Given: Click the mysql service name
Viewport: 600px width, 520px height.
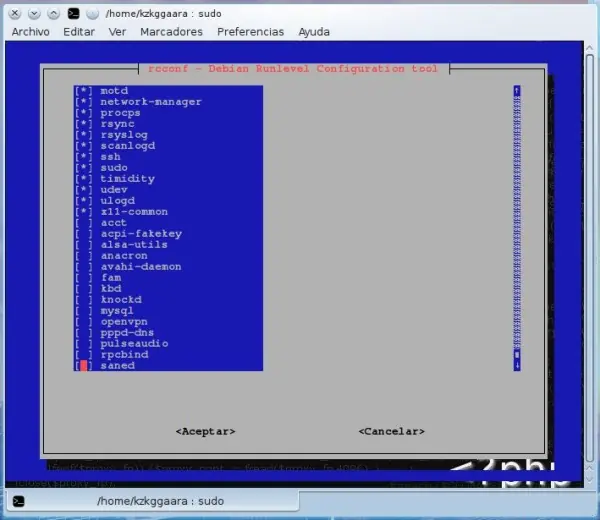Looking at the screenshot, I should [x=117, y=311].
